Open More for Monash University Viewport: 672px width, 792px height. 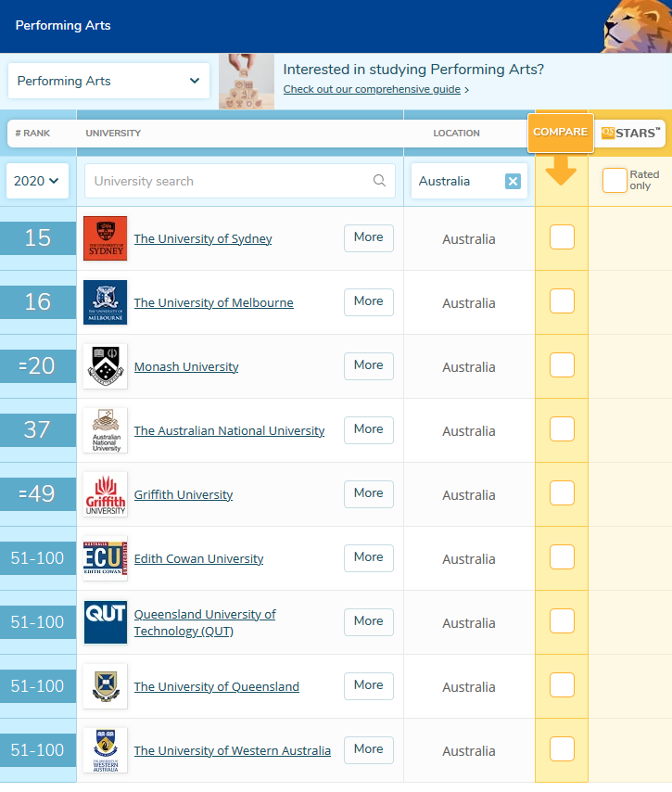pos(369,365)
